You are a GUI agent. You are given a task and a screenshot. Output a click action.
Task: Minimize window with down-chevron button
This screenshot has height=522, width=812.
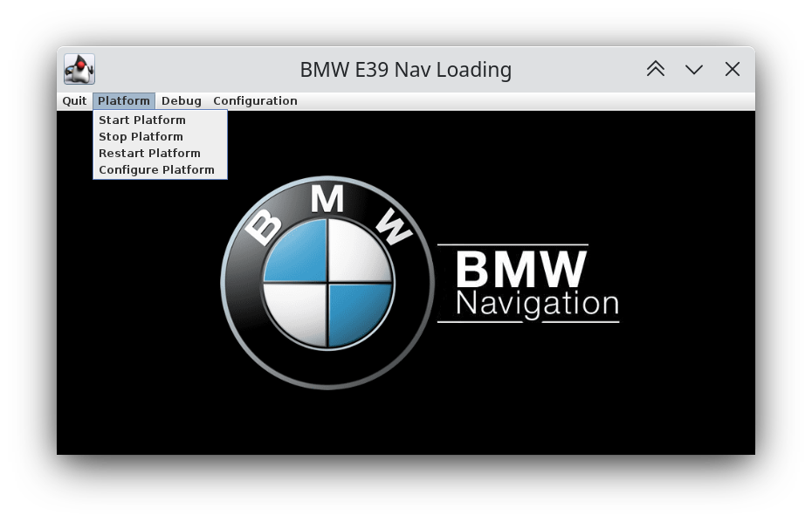pyautogui.click(x=694, y=69)
